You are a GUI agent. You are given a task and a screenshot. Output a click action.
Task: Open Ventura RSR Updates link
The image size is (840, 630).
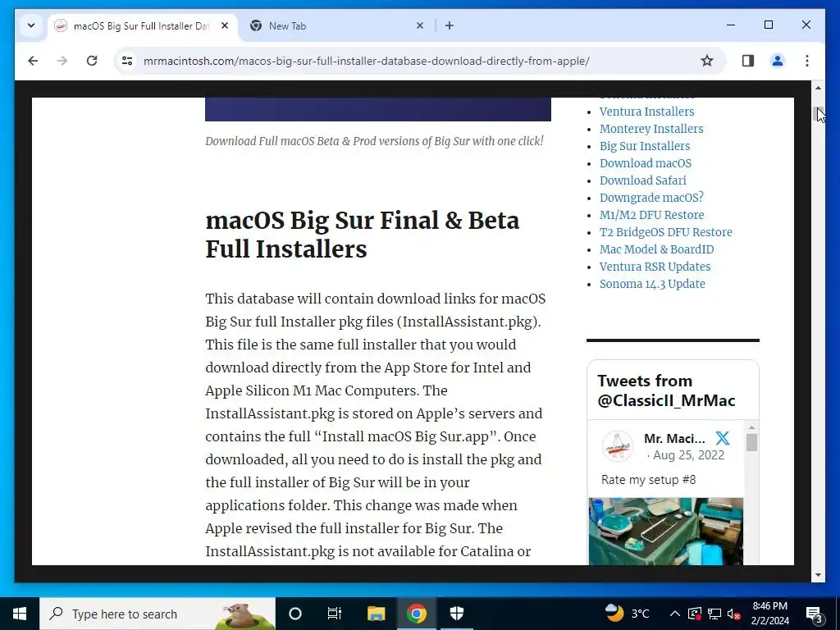point(655,267)
